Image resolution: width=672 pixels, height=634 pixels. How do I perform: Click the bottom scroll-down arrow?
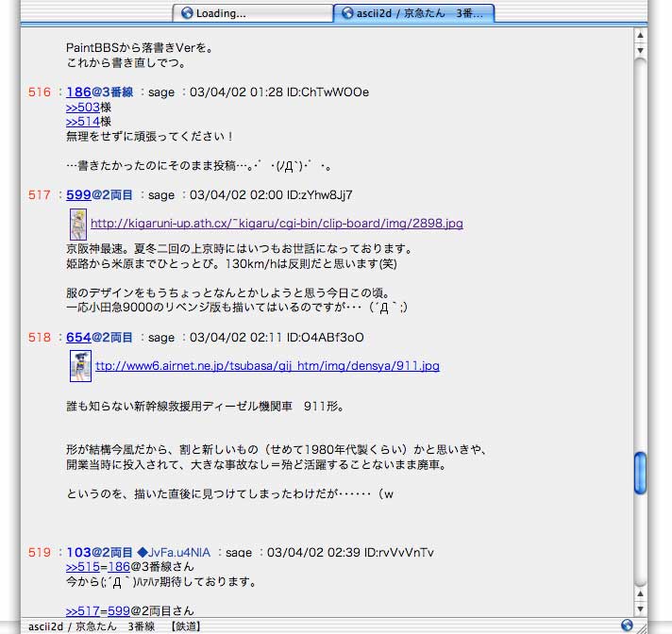640,609
